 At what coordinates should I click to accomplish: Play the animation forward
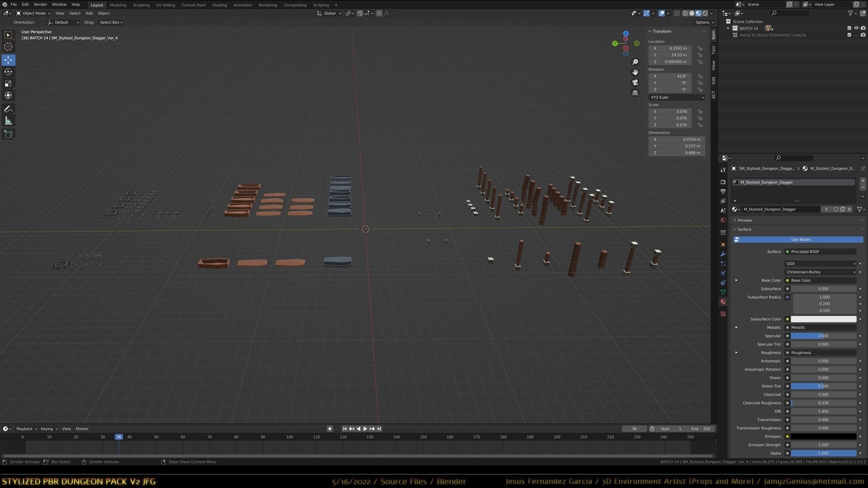tap(365, 429)
